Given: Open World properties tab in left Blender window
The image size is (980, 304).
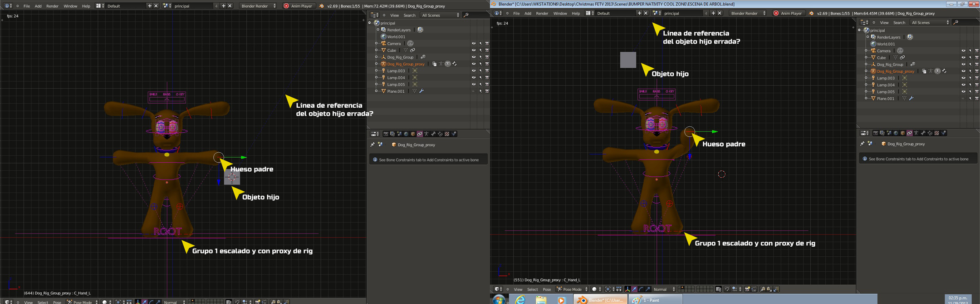Looking at the screenshot, I should 406,134.
